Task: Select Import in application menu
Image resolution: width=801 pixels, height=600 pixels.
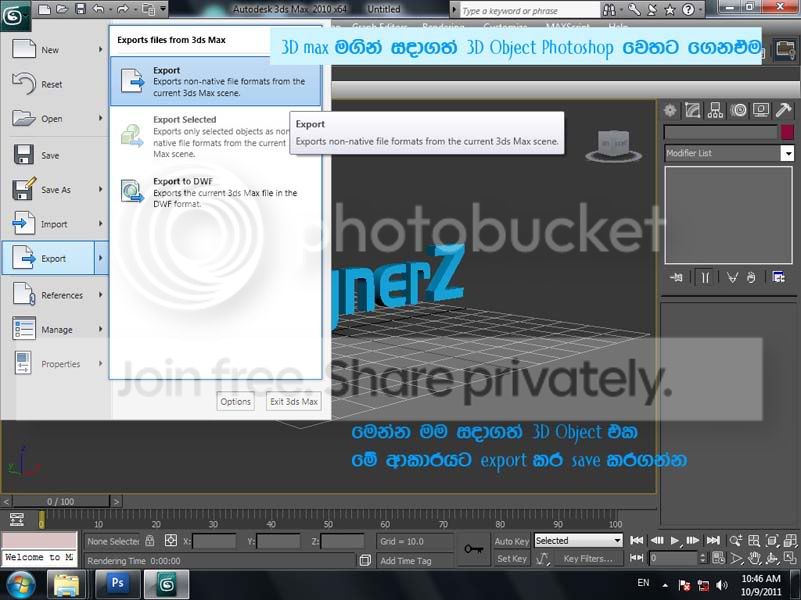Action: (55, 224)
